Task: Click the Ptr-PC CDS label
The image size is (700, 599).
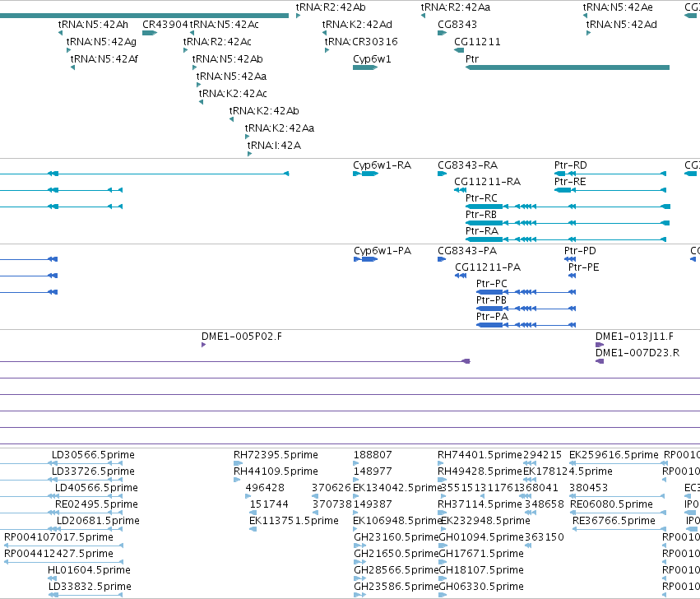Action: 492,284
